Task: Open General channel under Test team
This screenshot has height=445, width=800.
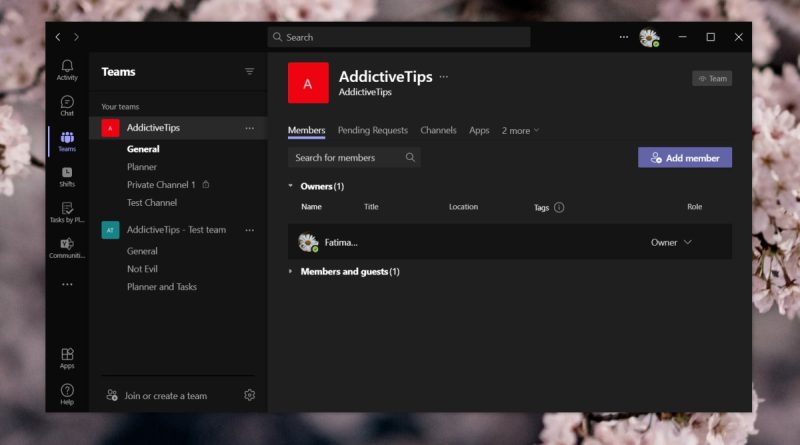Action: [142, 251]
